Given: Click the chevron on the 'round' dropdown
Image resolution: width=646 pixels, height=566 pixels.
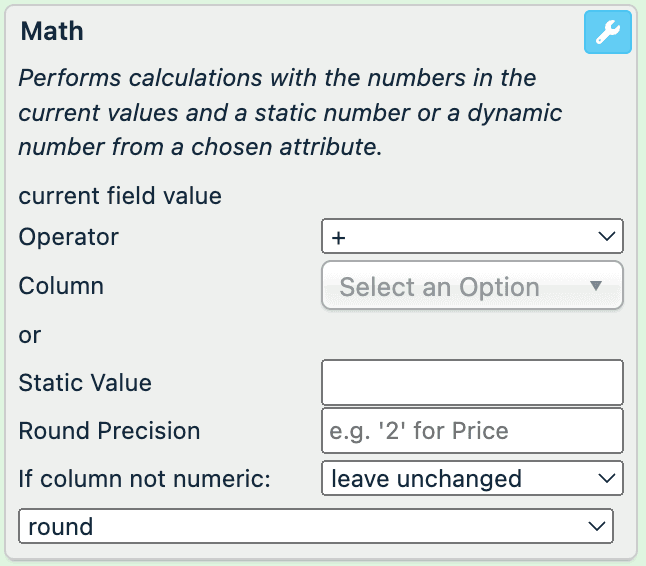Looking at the screenshot, I should (x=596, y=526).
